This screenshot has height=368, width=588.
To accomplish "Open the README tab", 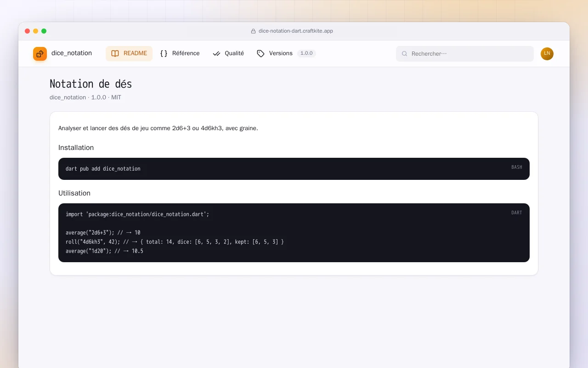I will [129, 53].
